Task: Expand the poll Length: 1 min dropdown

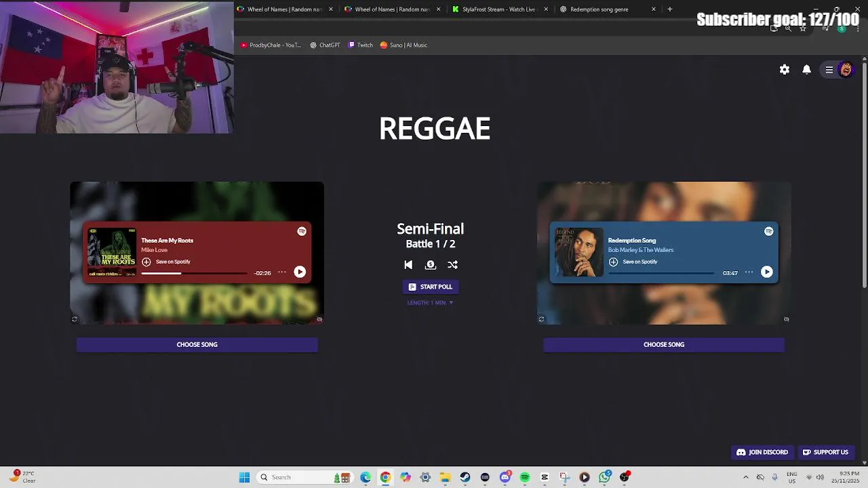Action: coord(430,303)
